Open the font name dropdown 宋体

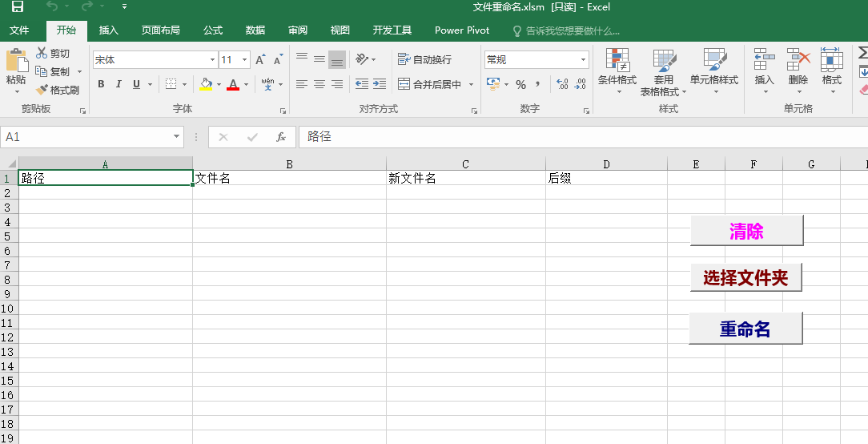pyautogui.click(x=212, y=60)
